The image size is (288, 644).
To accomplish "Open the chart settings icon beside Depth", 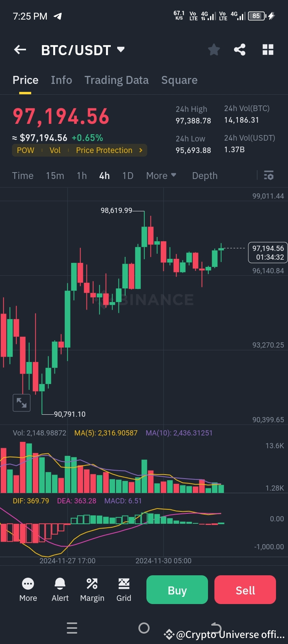I will (268, 175).
